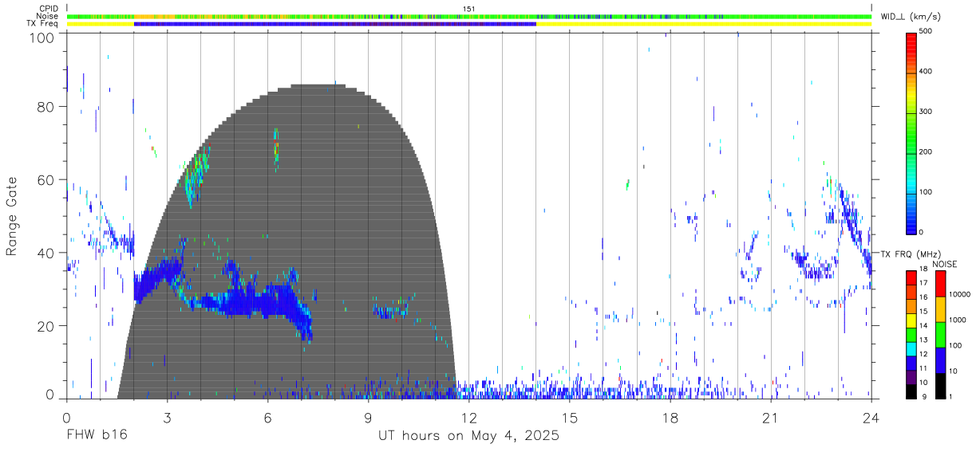Viewport: 980px width, 452px height.
Task: Click the FHW b16 radar label
Action: 97,435
